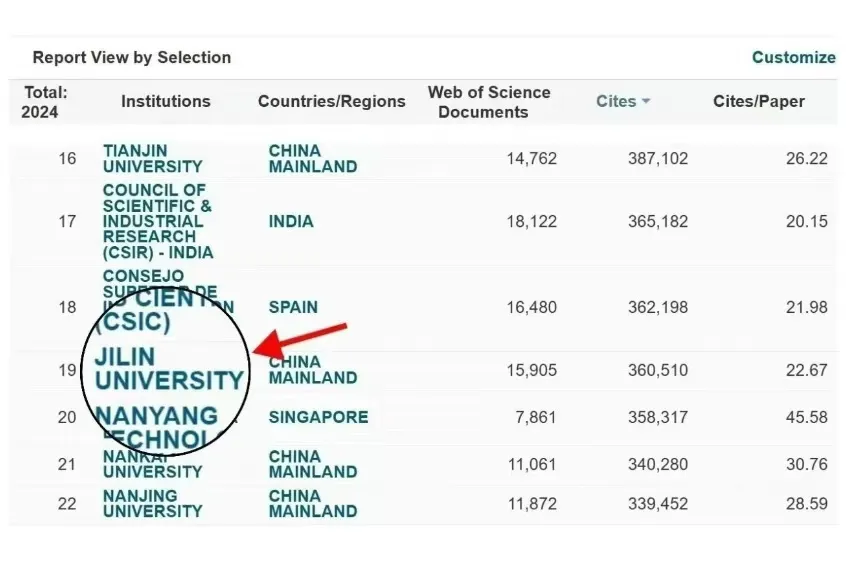846x564 pixels.
Task: Select the India country link
Action: pyautogui.click(x=291, y=221)
